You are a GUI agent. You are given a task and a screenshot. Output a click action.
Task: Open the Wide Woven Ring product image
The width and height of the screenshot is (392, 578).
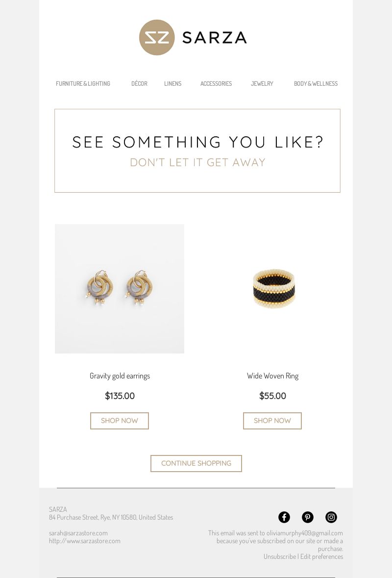272,289
